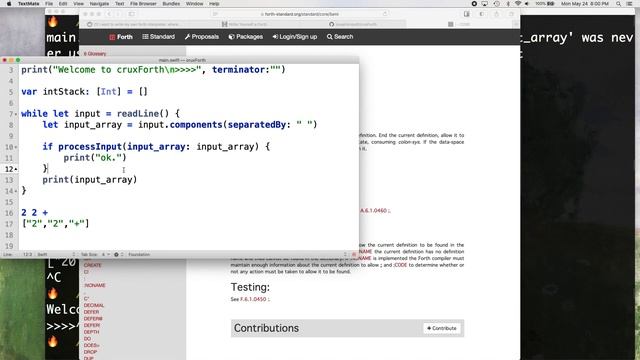This screenshot has width=640, height=360.
Task: Open the Text menu
Action: pyautogui.click(x=120, y=4)
